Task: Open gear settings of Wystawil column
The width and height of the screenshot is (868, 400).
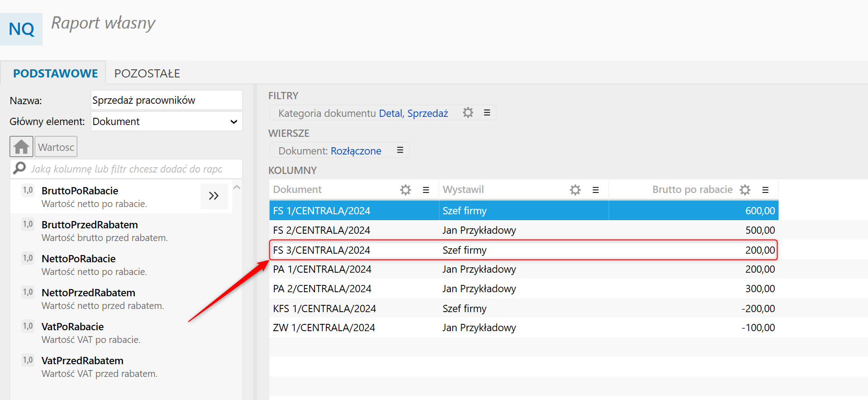Action: click(x=575, y=190)
